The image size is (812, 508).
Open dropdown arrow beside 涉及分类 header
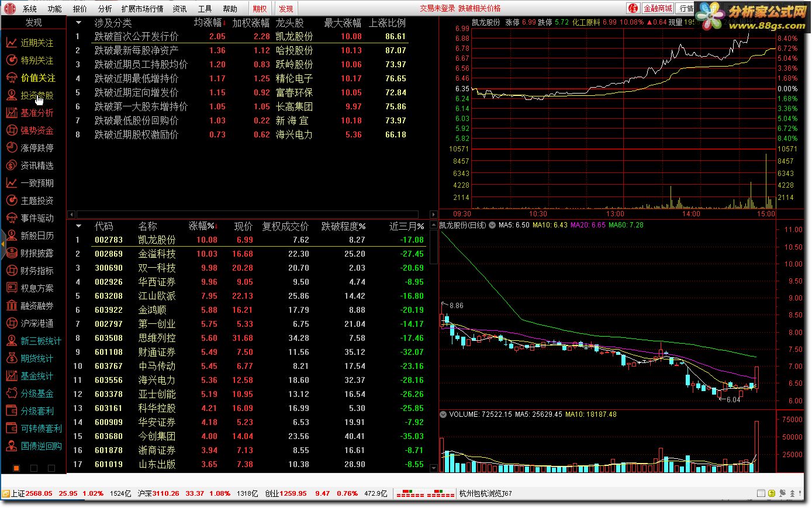(79, 23)
